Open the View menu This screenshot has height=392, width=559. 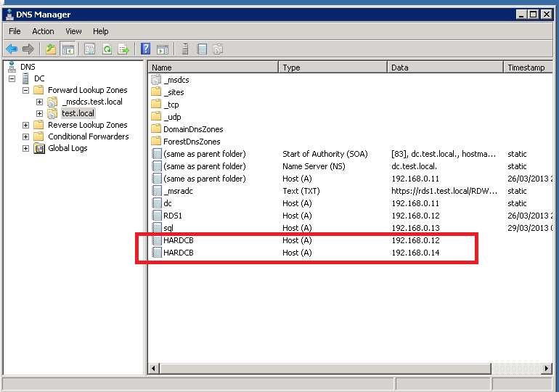[73, 31]
